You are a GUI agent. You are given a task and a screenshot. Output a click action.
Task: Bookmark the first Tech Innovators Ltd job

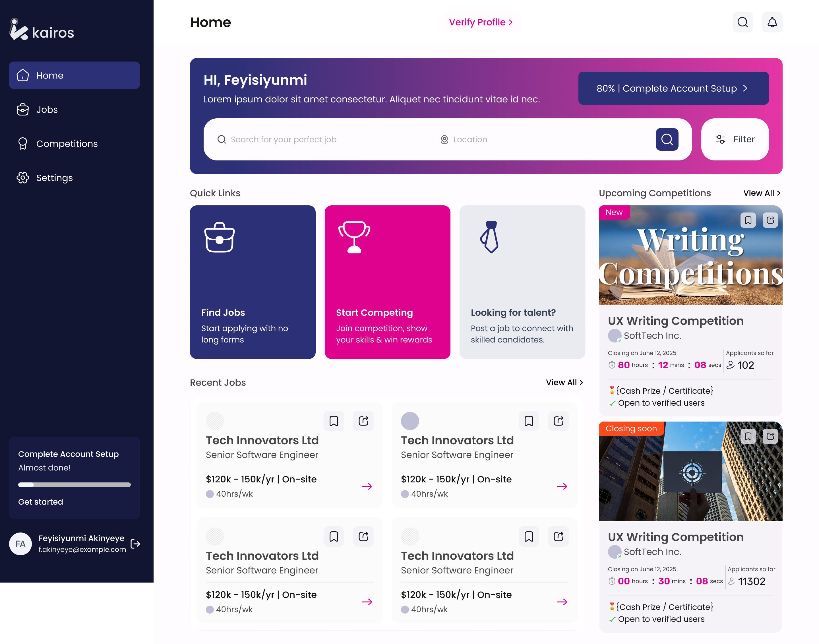pyautogui.click(x=334, y=421)
